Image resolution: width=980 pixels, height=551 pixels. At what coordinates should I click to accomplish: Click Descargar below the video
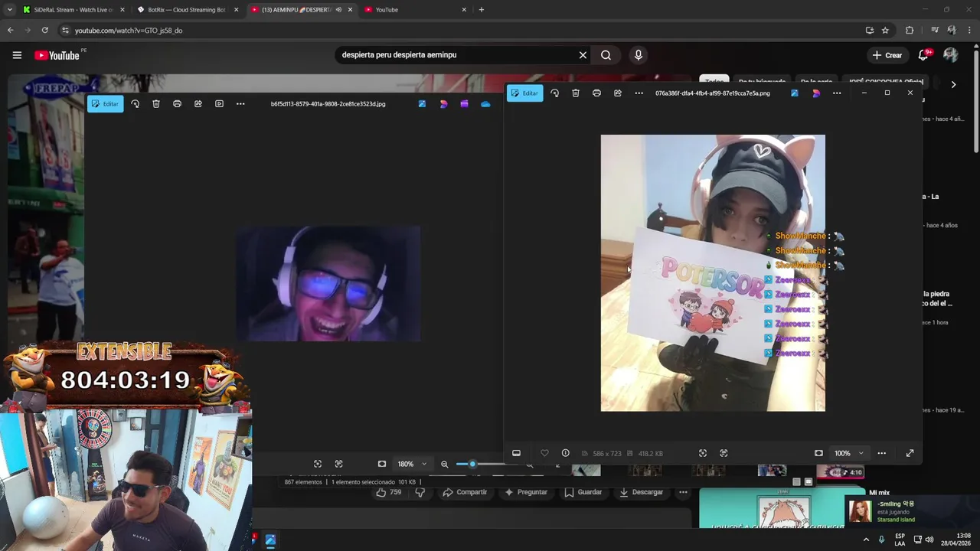[x=640, y=492]
